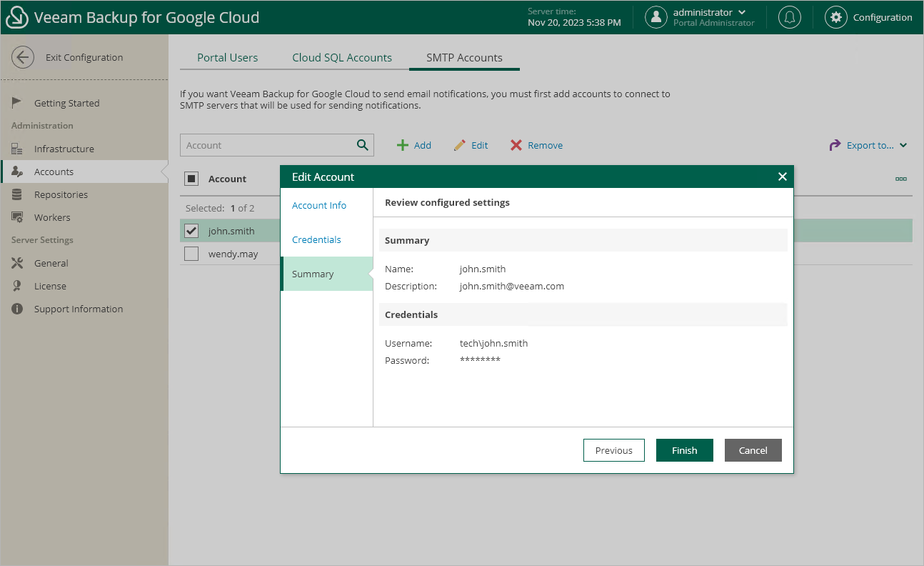
Task: Click the Configuration label in header
Action: point(883,18)
